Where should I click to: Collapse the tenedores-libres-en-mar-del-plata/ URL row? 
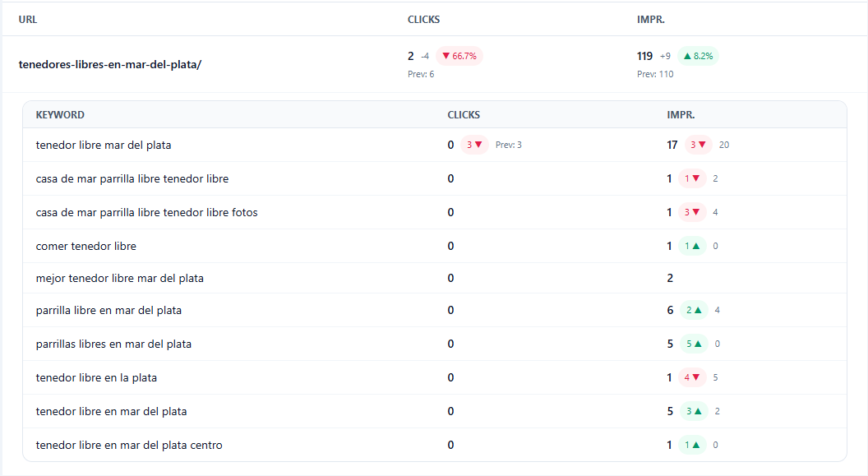pyautogui.click(x=110, y=64)
